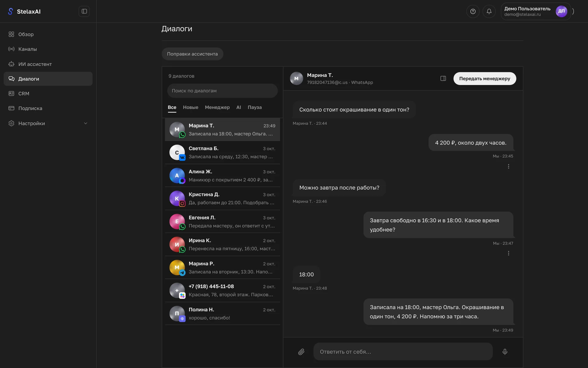Open Подписка in the sidebar
This screenshot has height=368, width=588.
[x=48, y=108]
